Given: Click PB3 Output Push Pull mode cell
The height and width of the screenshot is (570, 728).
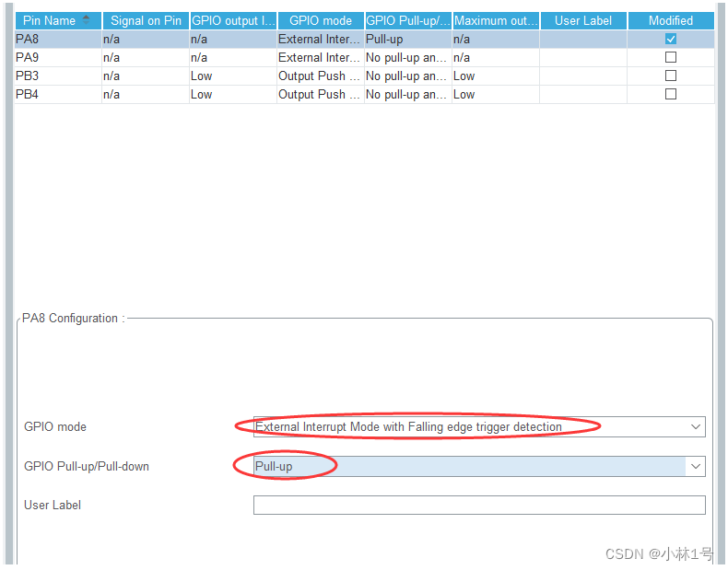Looking at the screenshot, I should pos(321,76).
